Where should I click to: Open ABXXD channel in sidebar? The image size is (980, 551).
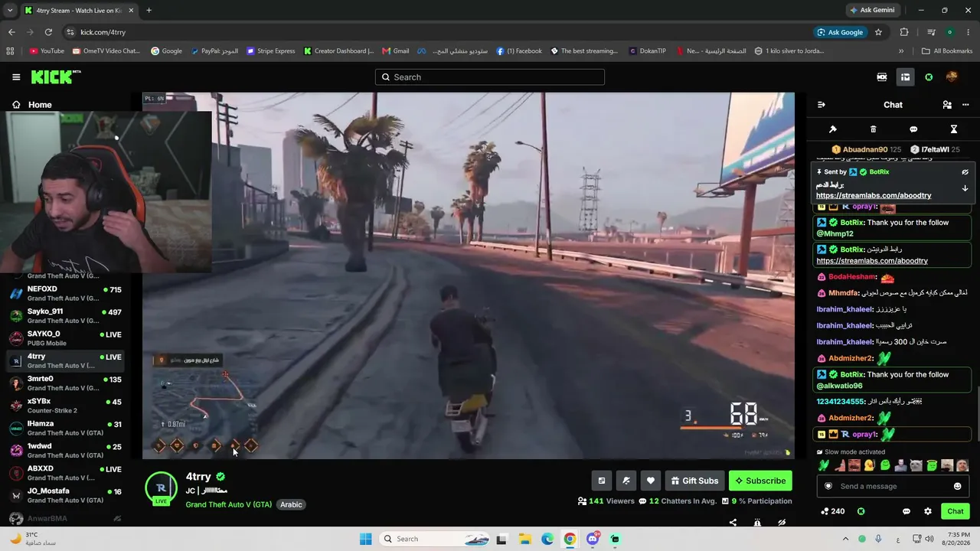pos(65,473)
